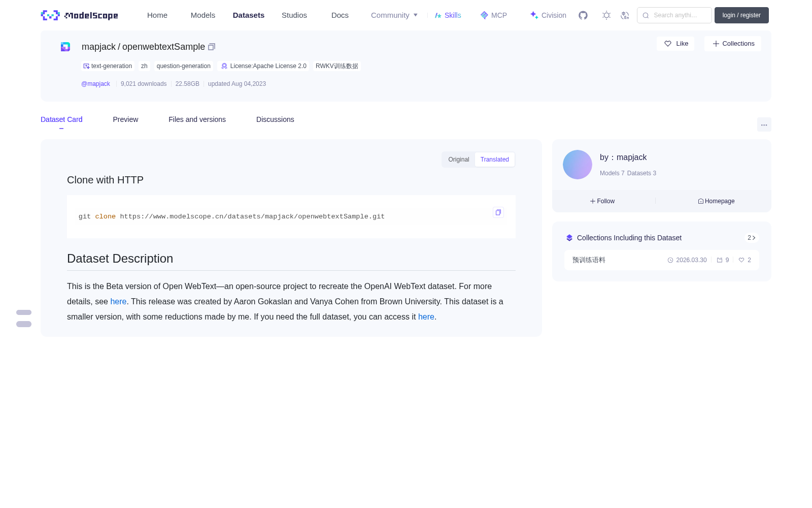This screenshot has height=508, width=812.
Task: Select the Dataset Card tab
Action: tap(61, 119)
